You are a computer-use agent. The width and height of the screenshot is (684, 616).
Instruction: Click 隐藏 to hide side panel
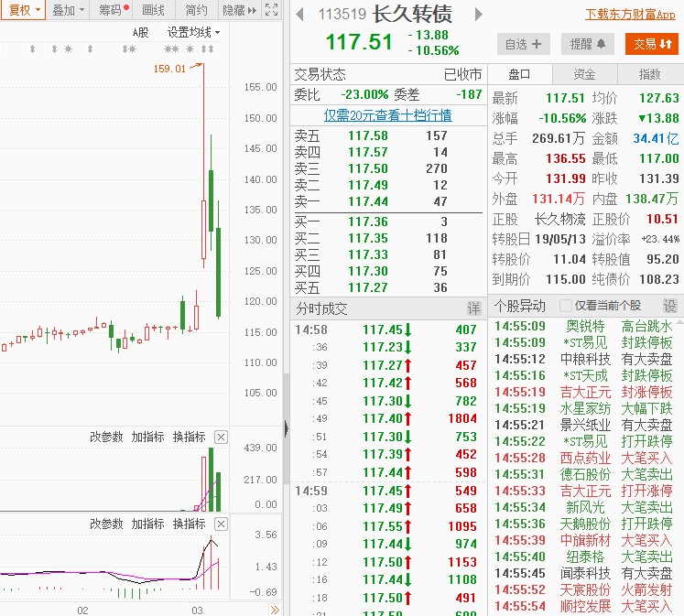coord(239,9)
